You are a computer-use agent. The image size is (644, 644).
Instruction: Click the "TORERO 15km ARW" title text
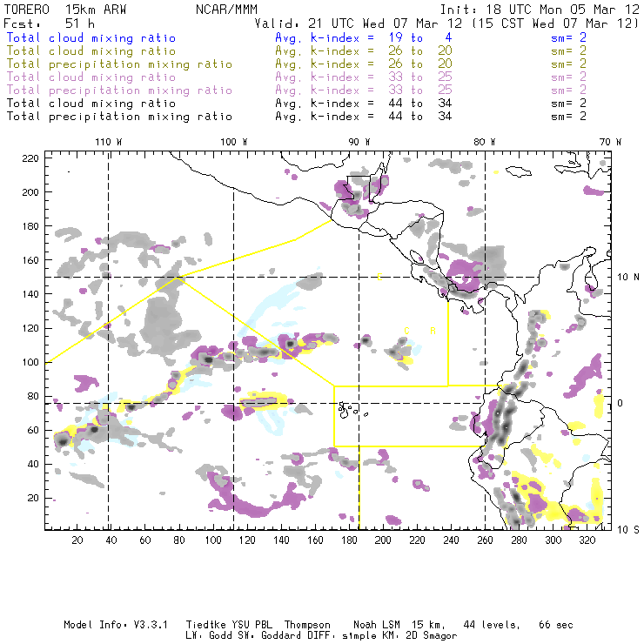(x=65, y=10)
